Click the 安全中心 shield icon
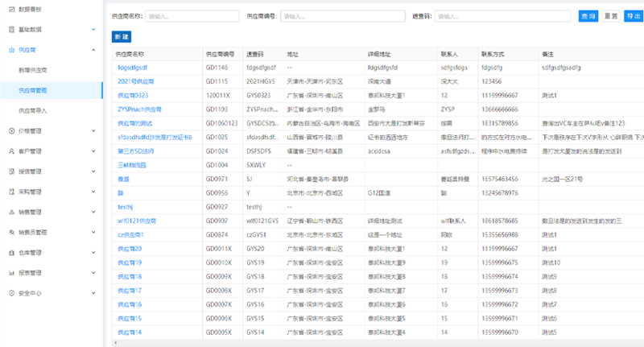This screenshot has width=644, height=347. pyautogui.click(x=11, y=293)
